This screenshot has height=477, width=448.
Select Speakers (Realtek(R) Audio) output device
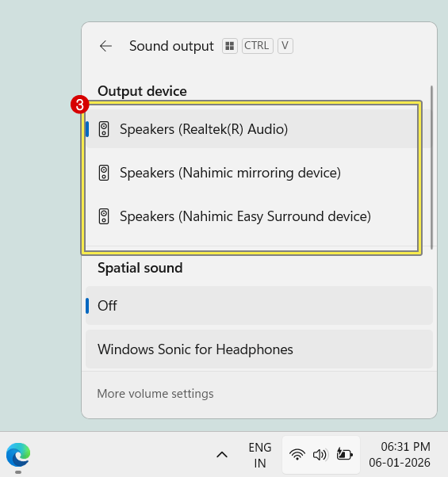pos(259,129)
